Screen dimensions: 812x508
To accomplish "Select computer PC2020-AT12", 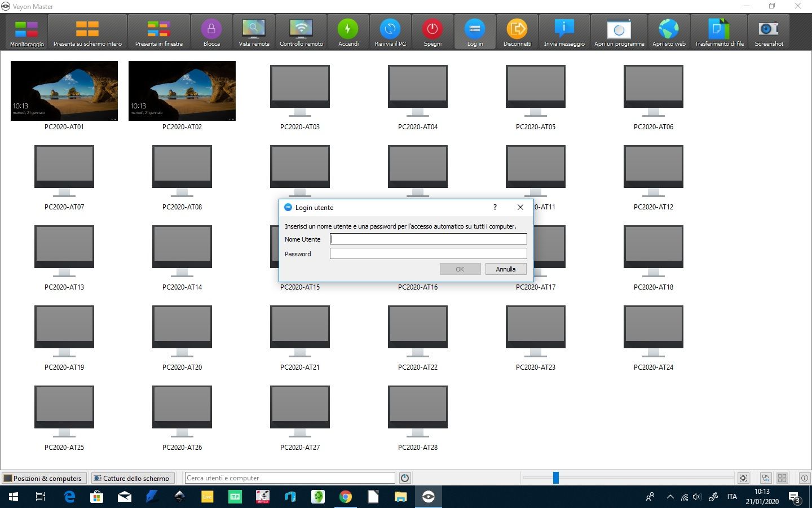I will [x=654, y=177].
